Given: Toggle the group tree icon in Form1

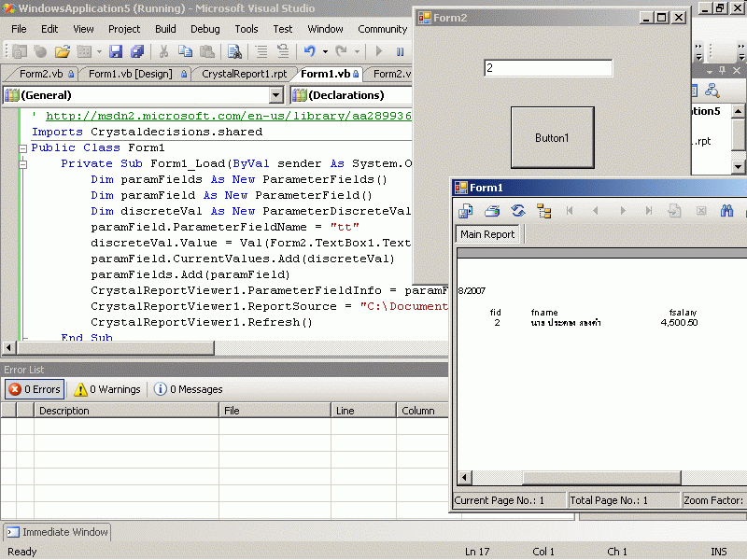Looking at the screenshot, I should tap(543, 211).
